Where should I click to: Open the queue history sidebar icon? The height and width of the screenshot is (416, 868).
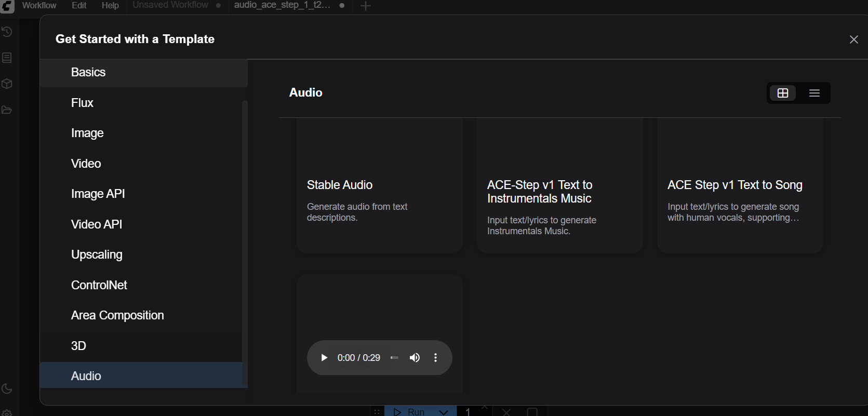[7, 32]
